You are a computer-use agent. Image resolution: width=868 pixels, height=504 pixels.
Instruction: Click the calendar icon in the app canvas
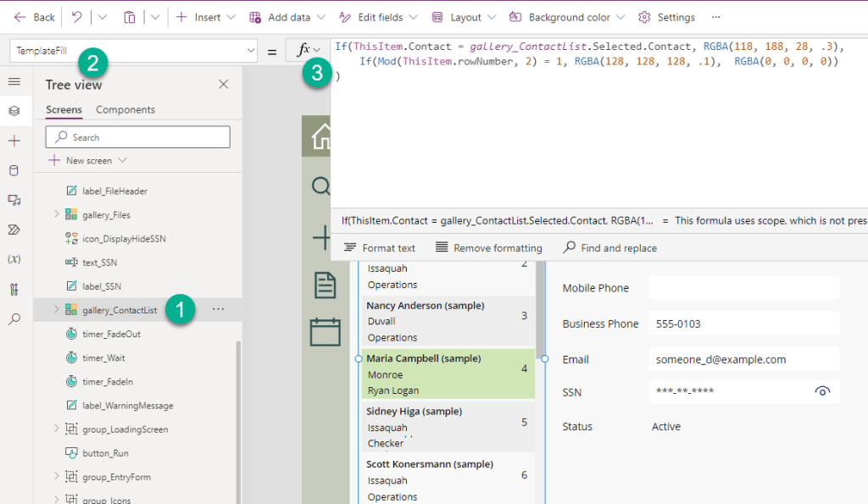pos(325,332)
